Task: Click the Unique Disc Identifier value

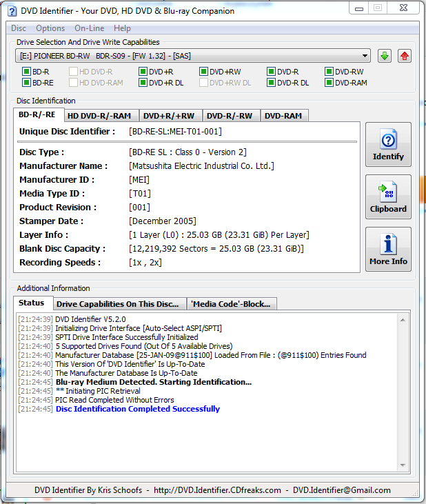Action: click(175, 132)
